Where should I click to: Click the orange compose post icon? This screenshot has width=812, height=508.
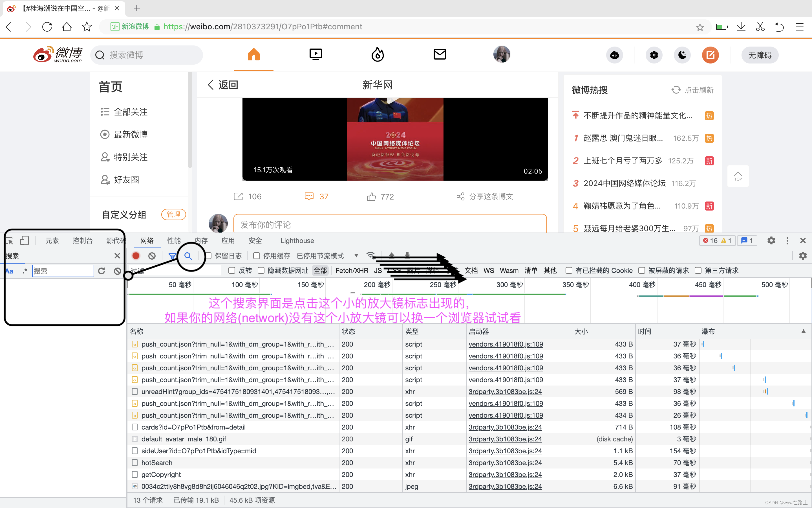click(710, 55)
